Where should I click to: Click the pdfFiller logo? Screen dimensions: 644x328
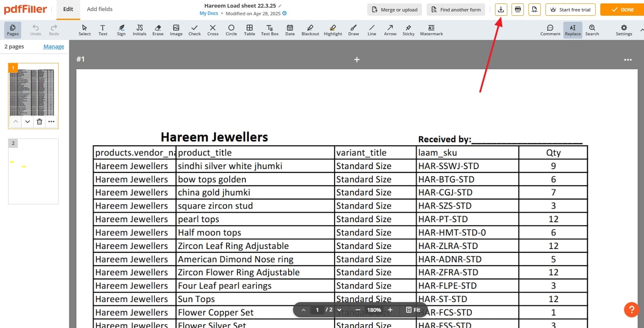coord(25,9)
